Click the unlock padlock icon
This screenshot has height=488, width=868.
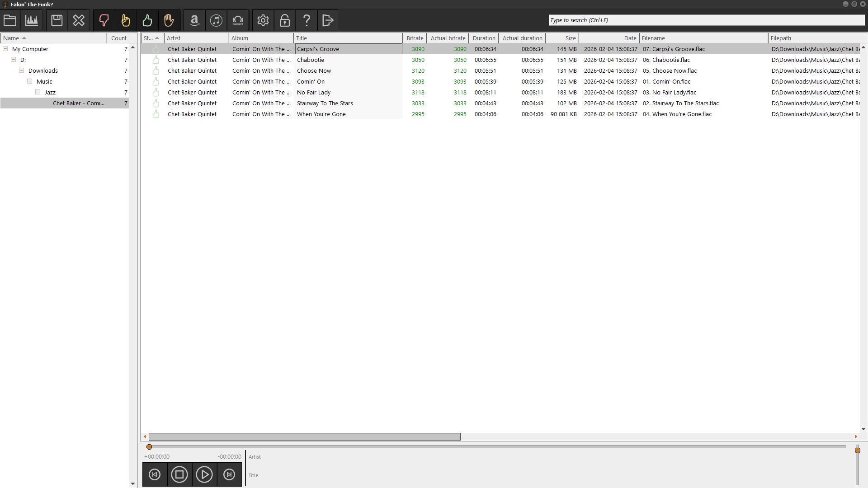pyautogui.click(x=285, y=20)
